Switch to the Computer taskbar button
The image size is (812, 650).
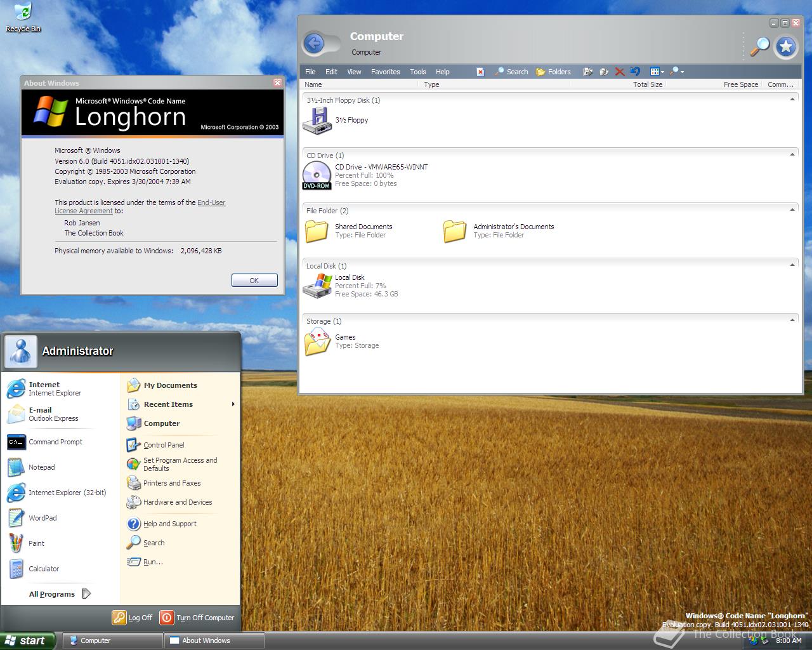tap(113, 640)
